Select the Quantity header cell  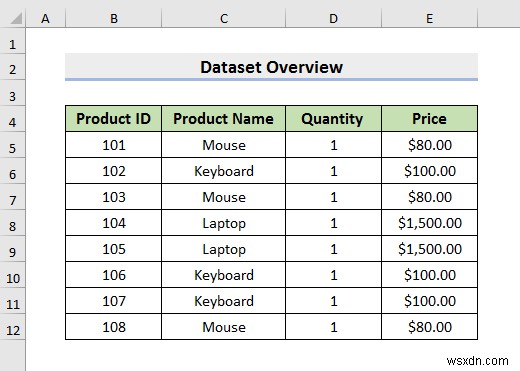point(333,119)
